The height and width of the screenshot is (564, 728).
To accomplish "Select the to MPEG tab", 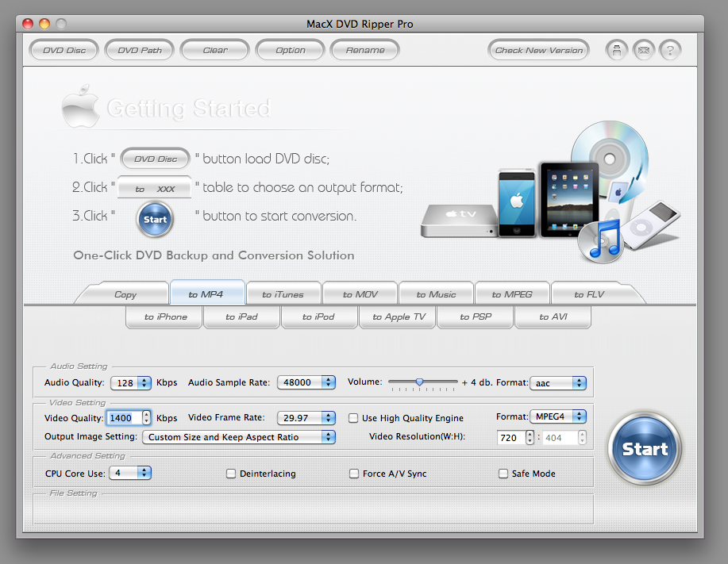I will 512,294.
